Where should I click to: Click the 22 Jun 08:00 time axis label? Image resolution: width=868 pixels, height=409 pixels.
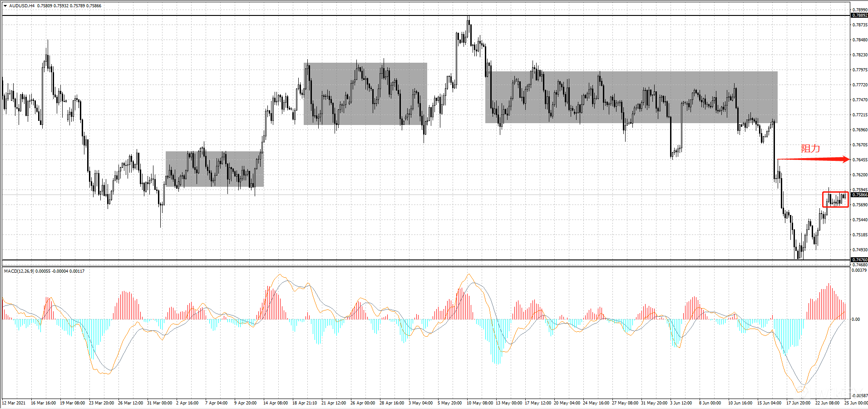827,403
